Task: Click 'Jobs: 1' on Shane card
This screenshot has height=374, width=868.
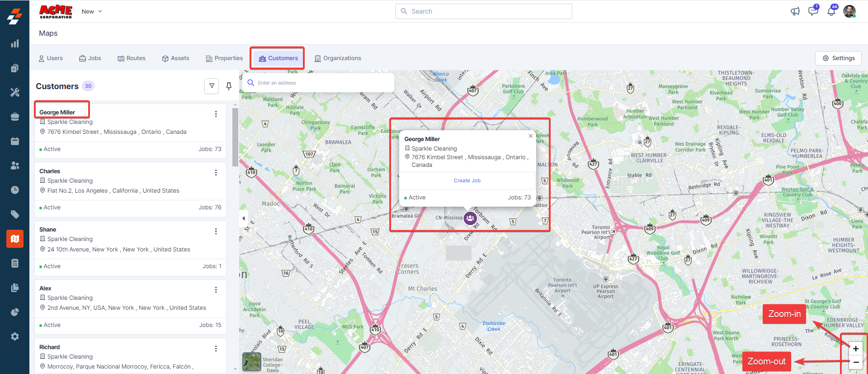Action: pyautogui.click(x=212, y=266)
